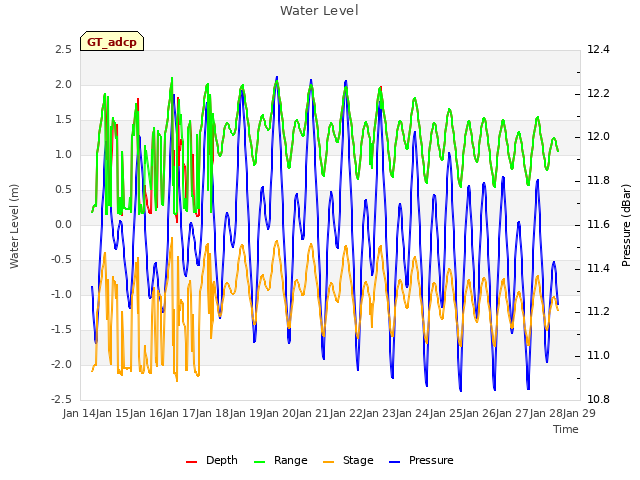Click the -1.0 left axis value
Screen dimensions: 640x480
coord(61,294)
